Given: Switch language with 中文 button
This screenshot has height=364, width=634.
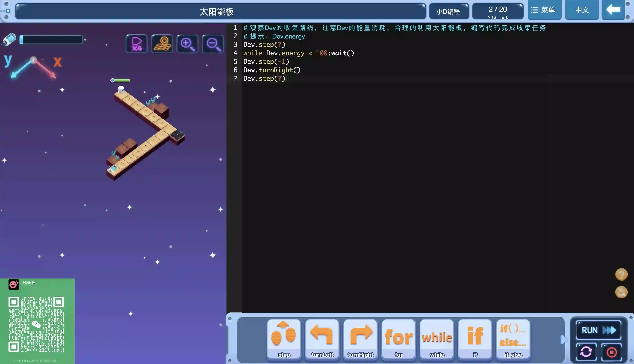Looking at the screenshot, I should (x=582, y=10).
